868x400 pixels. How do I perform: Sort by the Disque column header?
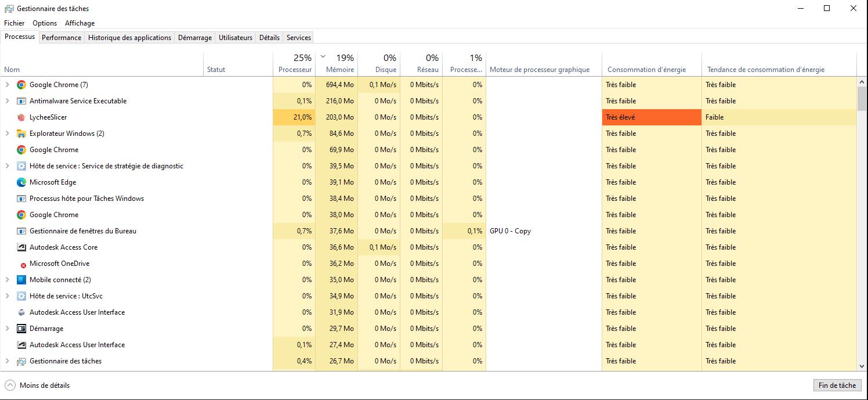coord(379,64)
